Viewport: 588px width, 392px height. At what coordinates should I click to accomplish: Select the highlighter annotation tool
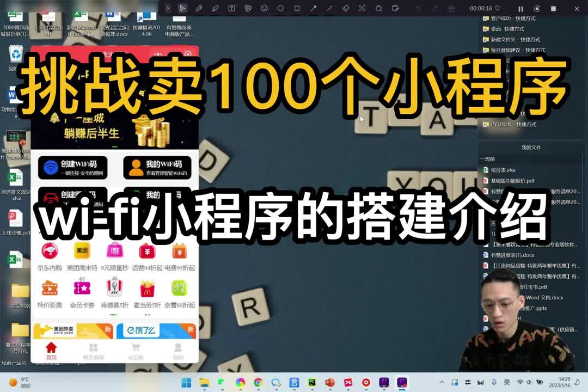[x=216, y=8]
